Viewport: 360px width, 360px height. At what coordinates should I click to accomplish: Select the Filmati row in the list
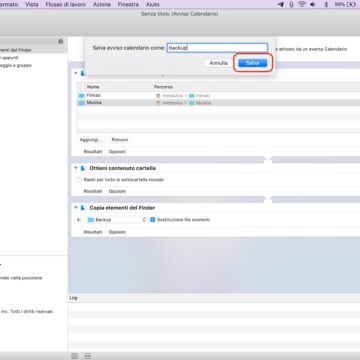(218, 95)
